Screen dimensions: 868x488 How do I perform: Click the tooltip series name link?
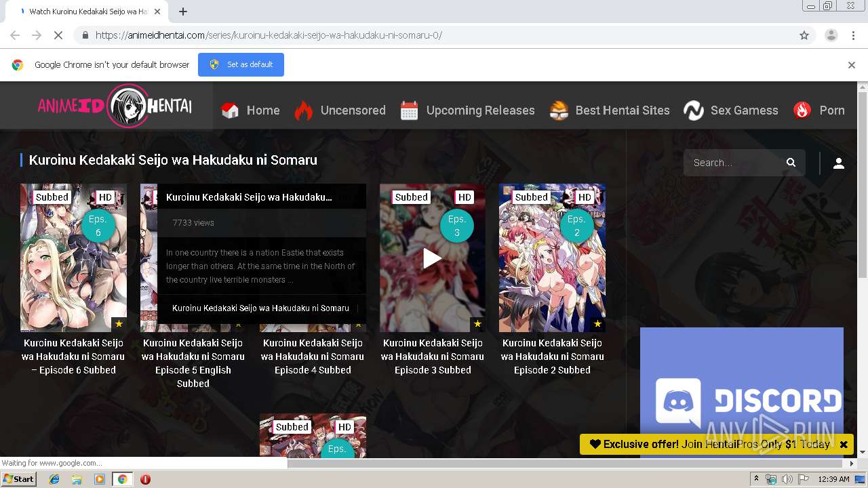coord(260,308)
